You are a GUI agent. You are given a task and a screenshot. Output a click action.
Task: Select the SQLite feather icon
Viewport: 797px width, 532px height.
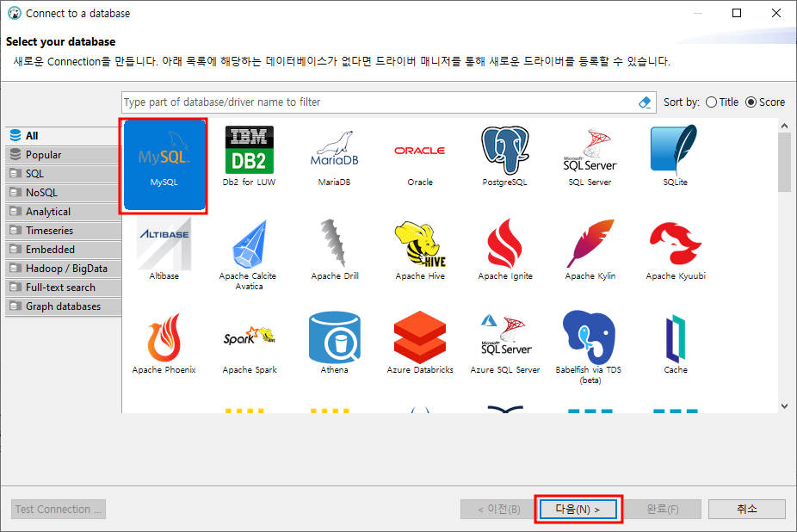[x=675, y=156]
